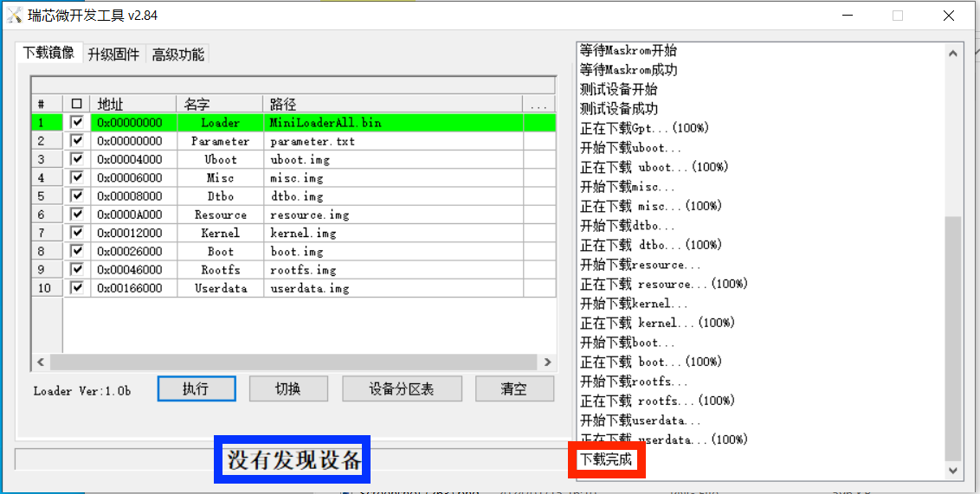Image resolution: width=980 pixels, height=494 pixels.
Task: Click the 地址 column header
Action: [x=133, y=104]
